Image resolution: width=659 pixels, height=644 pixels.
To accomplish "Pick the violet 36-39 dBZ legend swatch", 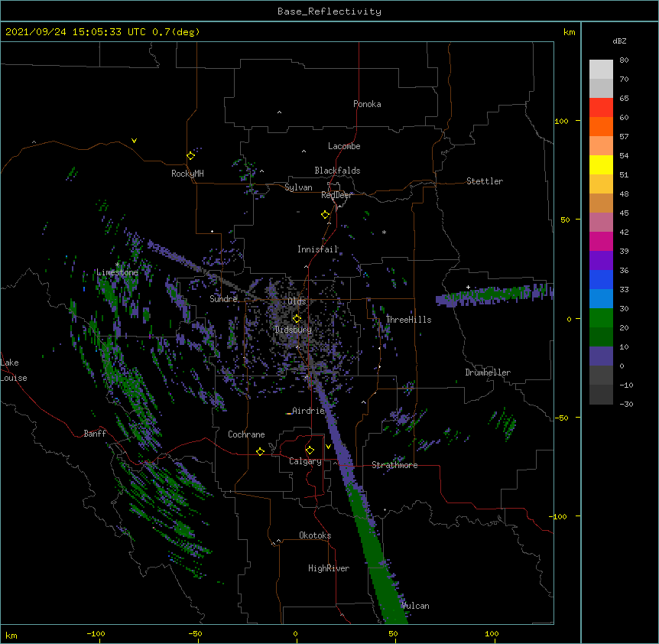I will (601, 261).
